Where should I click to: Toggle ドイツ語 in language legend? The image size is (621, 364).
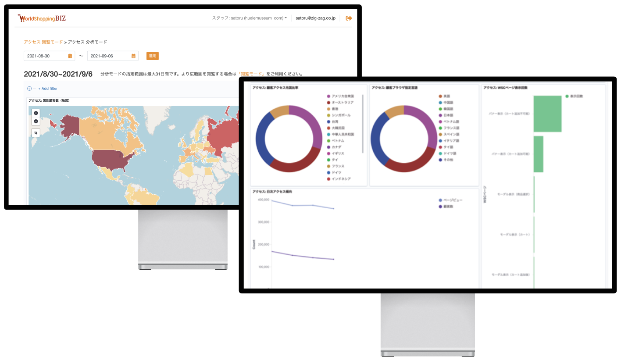pyautogui.click(x=447, y=153)
